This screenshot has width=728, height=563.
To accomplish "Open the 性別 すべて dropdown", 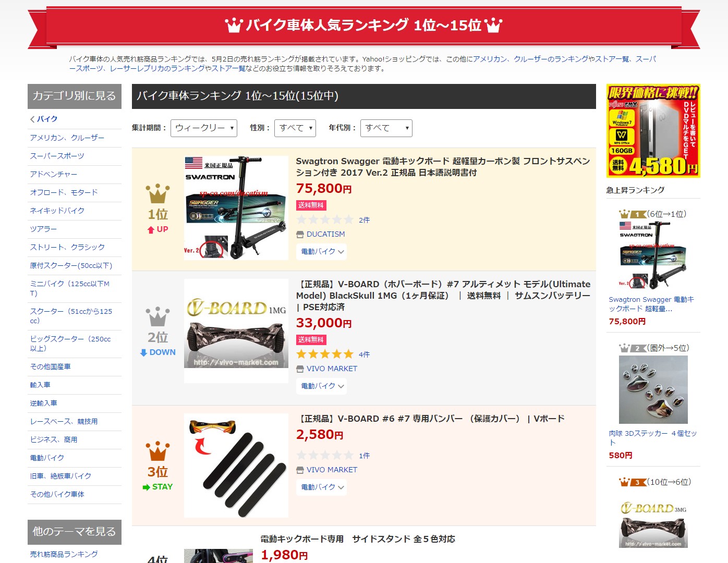I will (x=295, y=128).
